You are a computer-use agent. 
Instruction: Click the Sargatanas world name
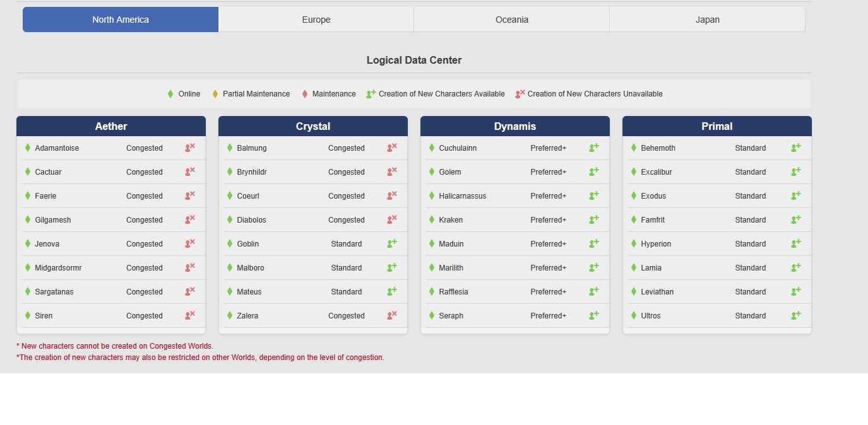click(54, 292)
